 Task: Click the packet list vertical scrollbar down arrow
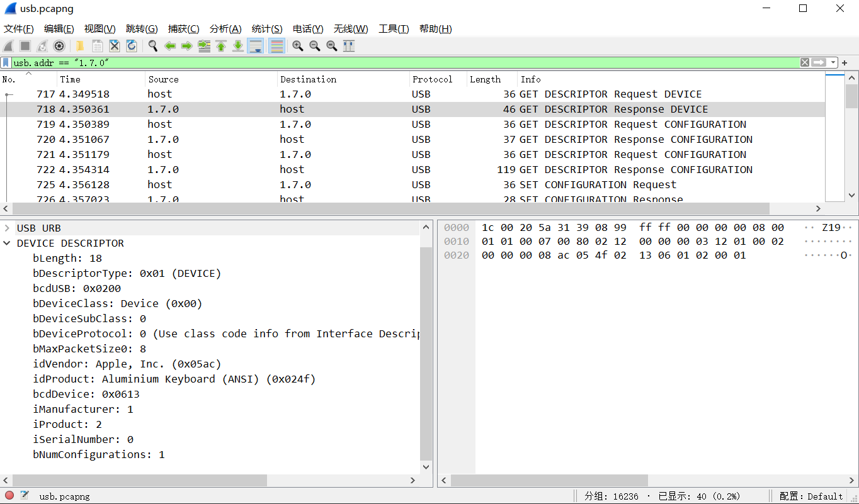pos(851,196)
